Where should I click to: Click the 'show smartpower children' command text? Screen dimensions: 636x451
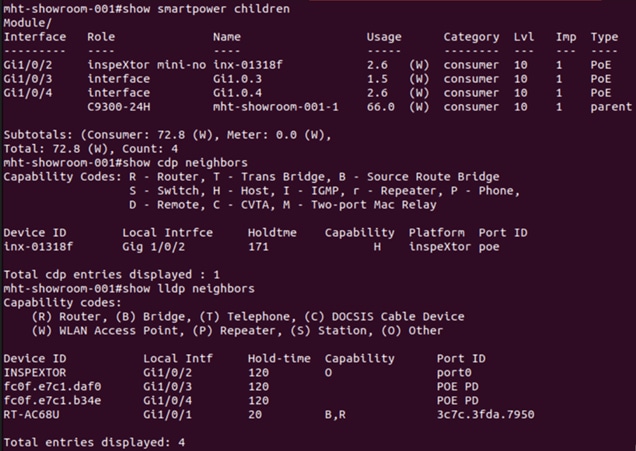coord(206,9)
